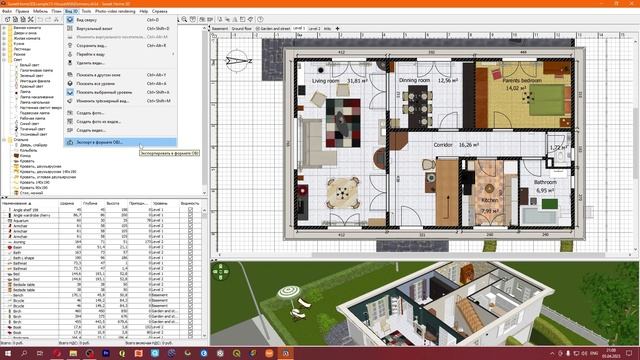Select the Corridor room label in plan
Screen dimensions: 640x360
click(x=443, y=144)
